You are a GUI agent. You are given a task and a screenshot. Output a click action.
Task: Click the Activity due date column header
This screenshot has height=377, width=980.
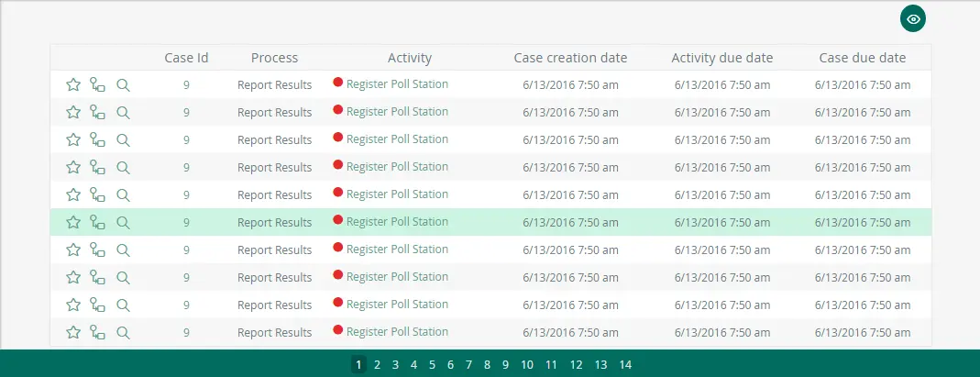click(x=721, y=58)
